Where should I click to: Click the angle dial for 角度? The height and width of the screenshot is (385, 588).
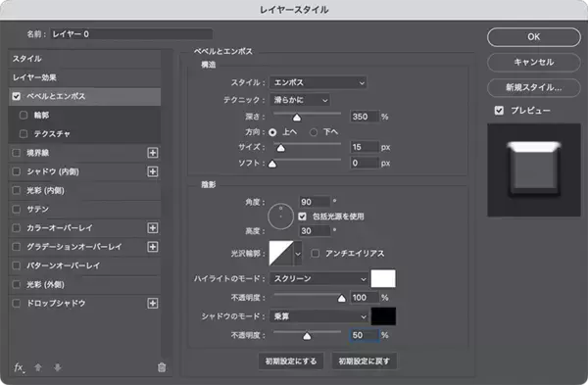click(280, 217)
